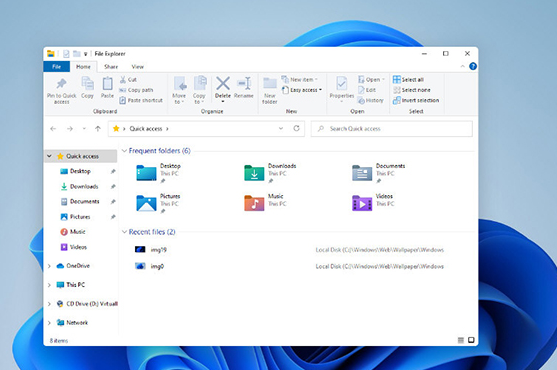The height and width of the screenshot is (370, 557).
Task: Select the Videos folder tile
Action: (x=373, y=203)
